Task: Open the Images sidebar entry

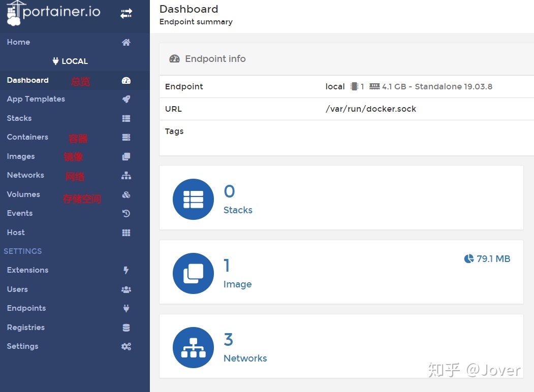Action: tap(75, 156)
